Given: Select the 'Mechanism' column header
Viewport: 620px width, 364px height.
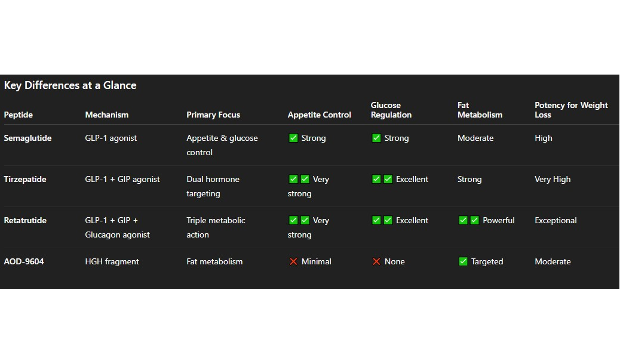Looking at the screenshot, I should pyautogui.click(x=107, y=115).
